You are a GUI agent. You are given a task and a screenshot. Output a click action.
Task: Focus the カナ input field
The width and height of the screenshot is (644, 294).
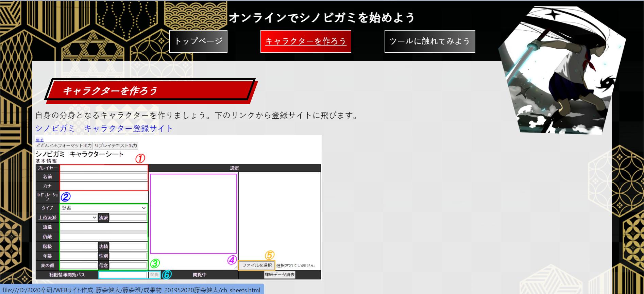tap(104, 186)
